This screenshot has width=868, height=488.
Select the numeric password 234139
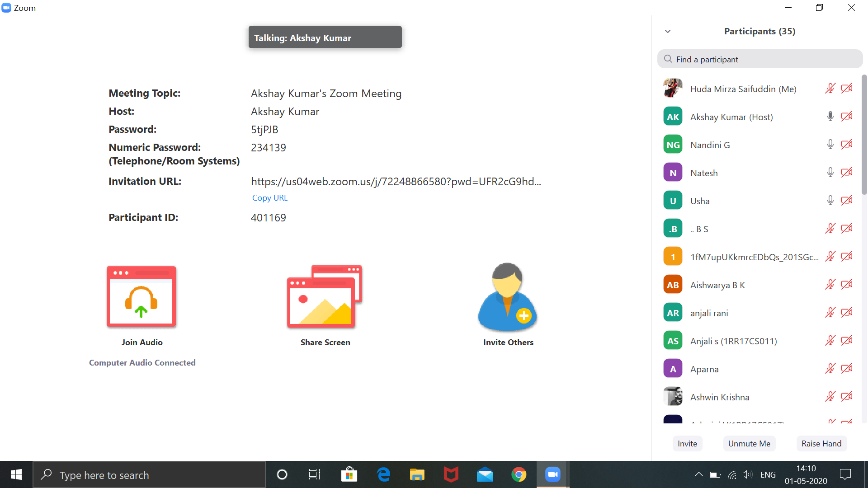tap(269, 148)
